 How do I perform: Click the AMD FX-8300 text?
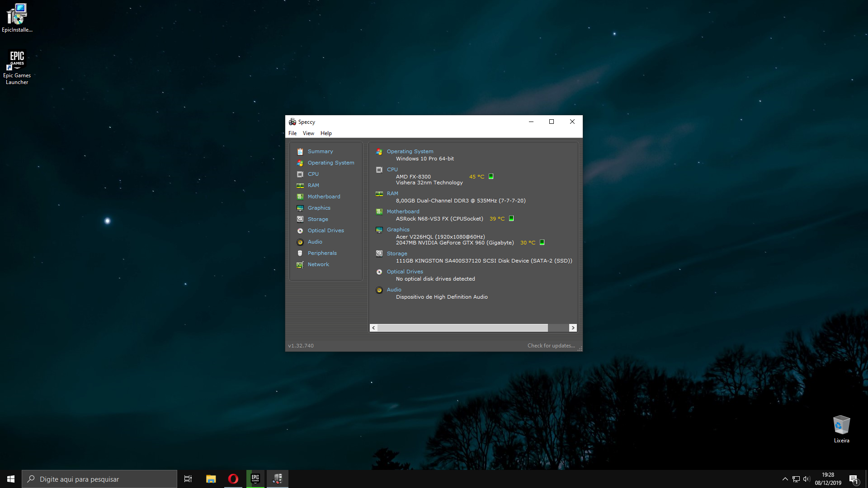(x=413, y=177)
